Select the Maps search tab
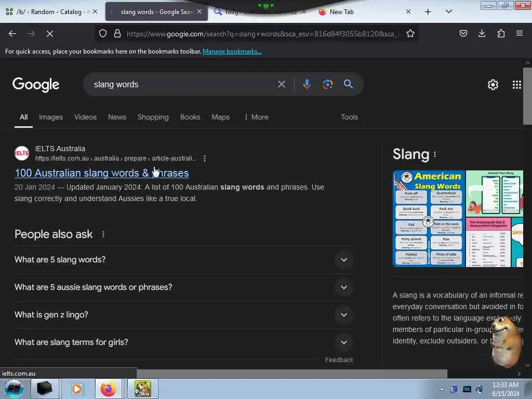 (220, 117)
